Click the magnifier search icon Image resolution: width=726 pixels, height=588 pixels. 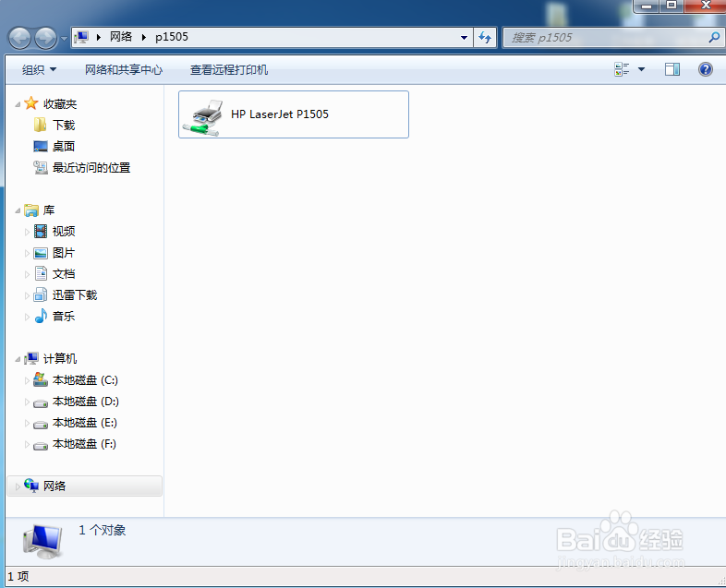click(x=714, y=38)
